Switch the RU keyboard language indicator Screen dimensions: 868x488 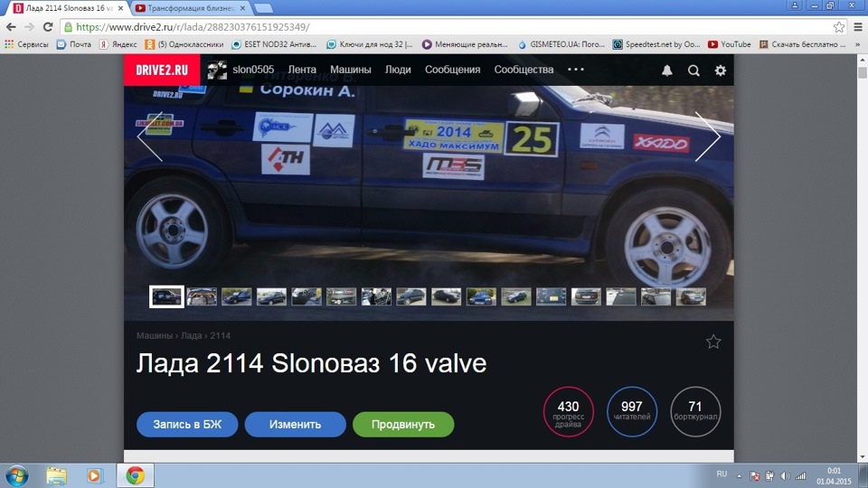(x=722, y=474)
